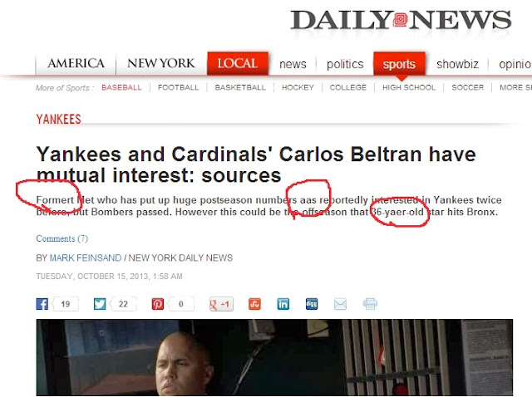Go to the BASEBALL sports subsection
This screenshot has height=397, width=532.
[x=121, y=87]
